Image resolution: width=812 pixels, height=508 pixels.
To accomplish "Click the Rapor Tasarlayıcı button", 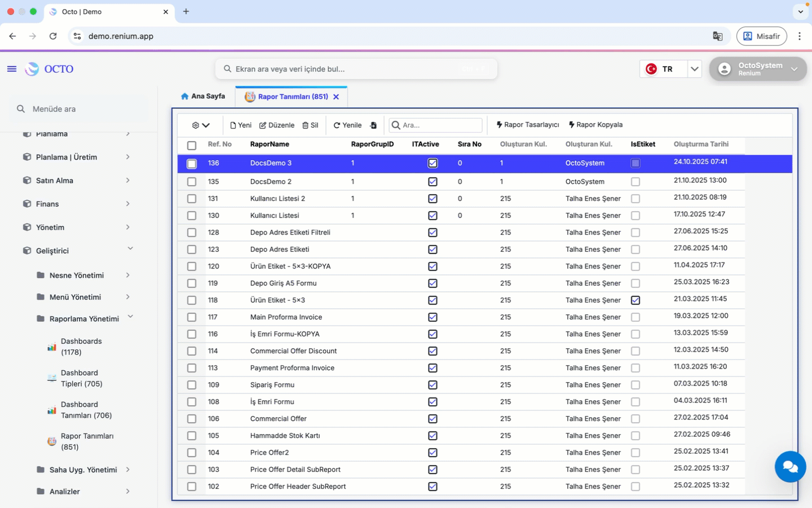I will click(x=528, y=125).
